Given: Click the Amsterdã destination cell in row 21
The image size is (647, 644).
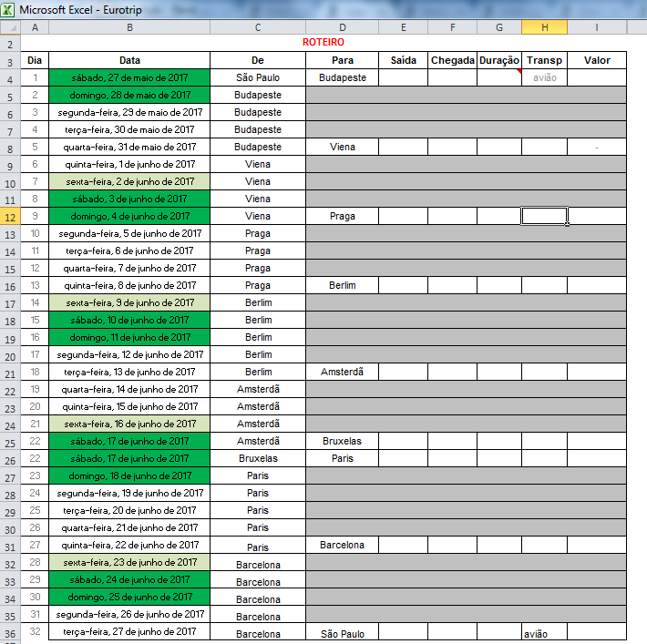Looking at the screenshot, I should tap(342, 373).
